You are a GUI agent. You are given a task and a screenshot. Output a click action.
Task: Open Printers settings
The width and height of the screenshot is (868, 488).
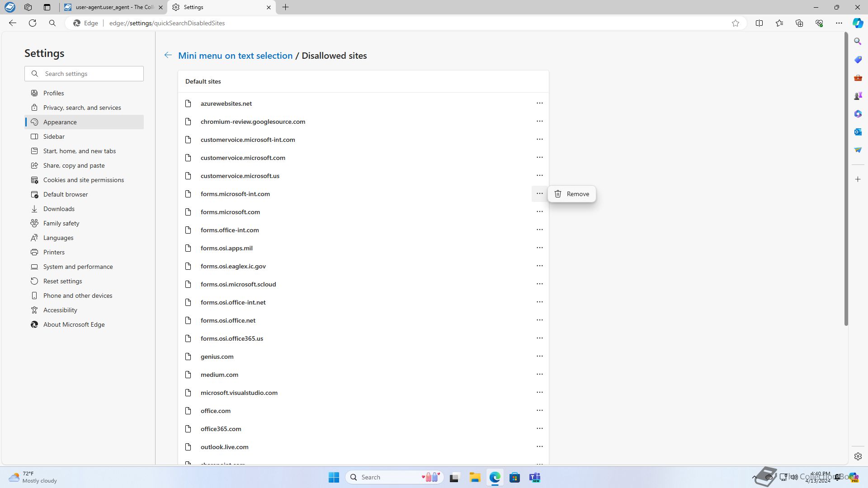tap(84, 252)
